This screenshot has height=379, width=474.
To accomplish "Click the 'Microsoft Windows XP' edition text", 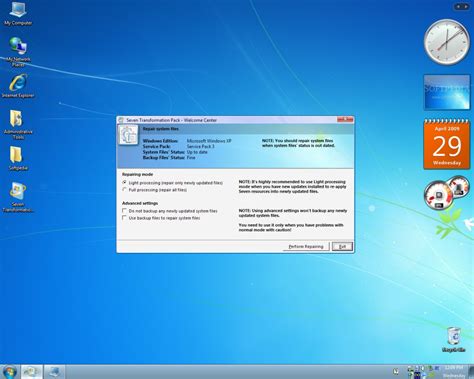I will pos(209,141).
